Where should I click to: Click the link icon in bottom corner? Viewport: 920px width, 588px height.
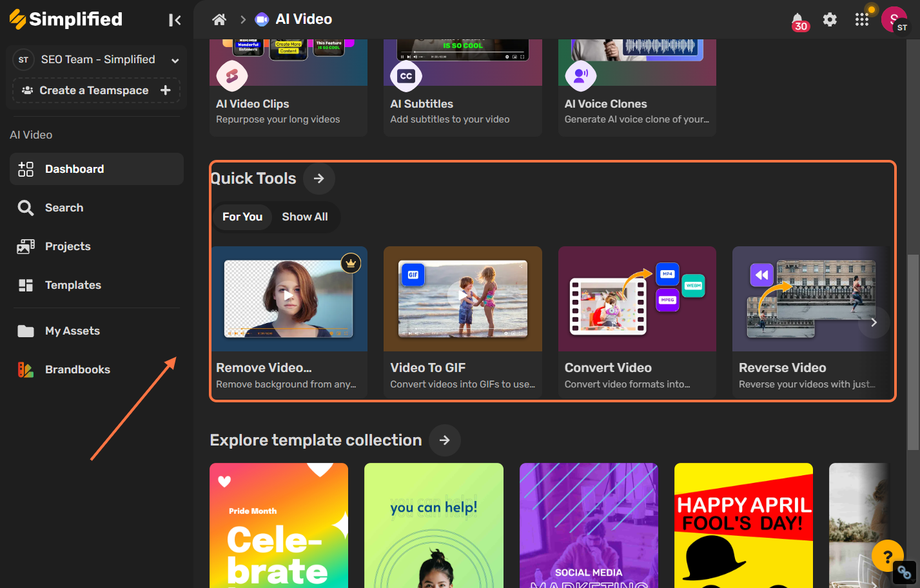tap(905, 572)
